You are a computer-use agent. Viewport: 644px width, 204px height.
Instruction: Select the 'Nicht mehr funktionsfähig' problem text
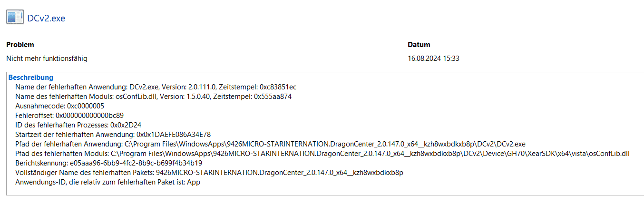point(47,58)
